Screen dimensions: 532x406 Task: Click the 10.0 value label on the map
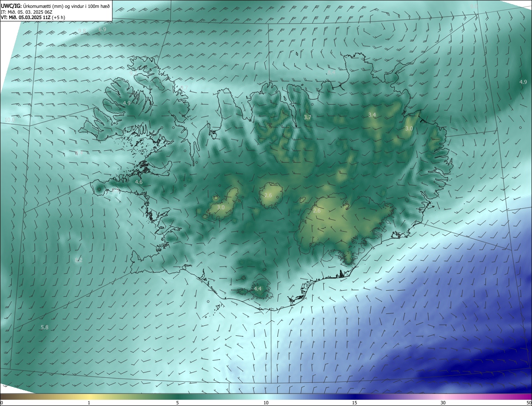[9, 120]
